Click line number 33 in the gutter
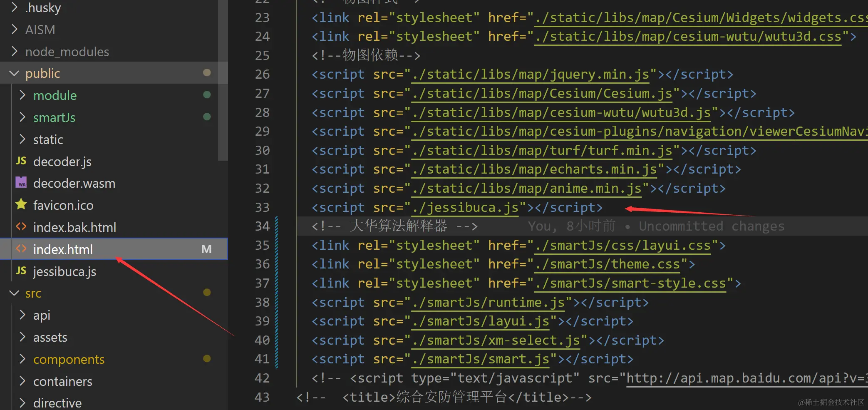The height and width of the screenshot is (410, 868). [x=262, y=208]
